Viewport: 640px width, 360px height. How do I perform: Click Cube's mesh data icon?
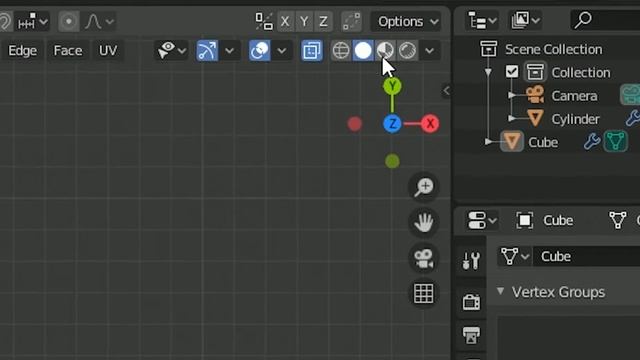[x=616, y=142]
